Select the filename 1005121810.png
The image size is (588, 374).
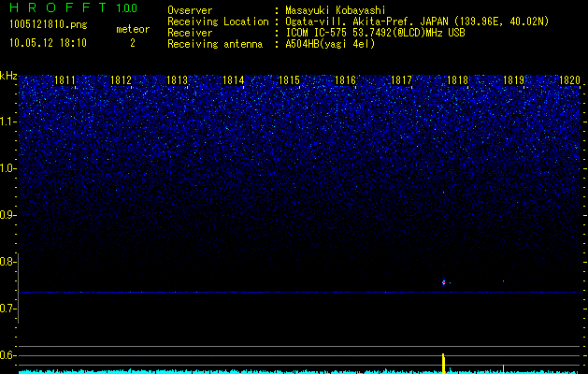point(49,25)
